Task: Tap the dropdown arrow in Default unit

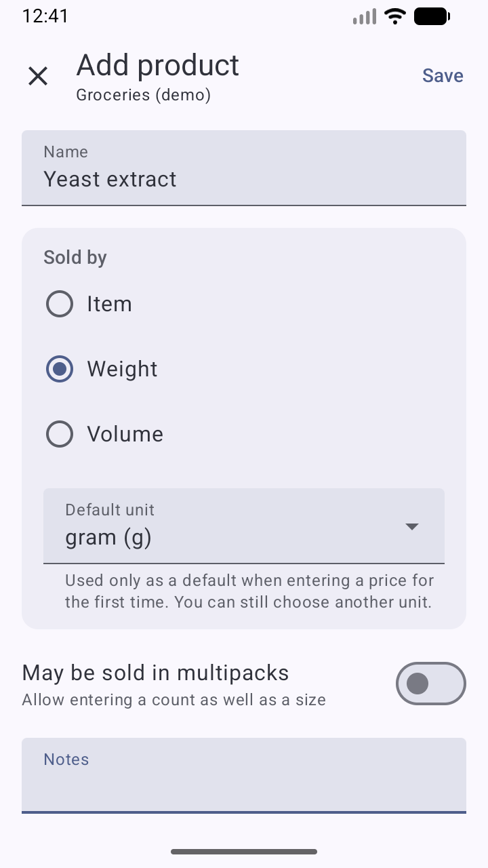Action: coord(411,527)
